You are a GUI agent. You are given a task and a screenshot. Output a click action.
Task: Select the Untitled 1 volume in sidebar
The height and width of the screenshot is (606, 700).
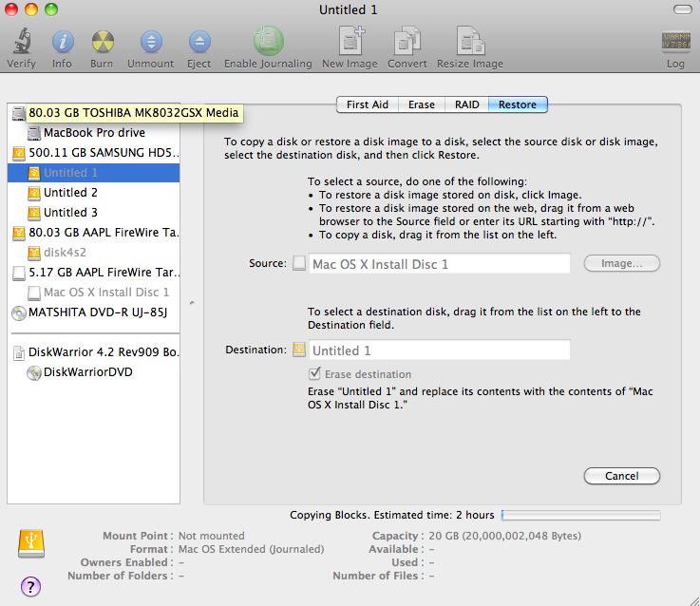94,173
